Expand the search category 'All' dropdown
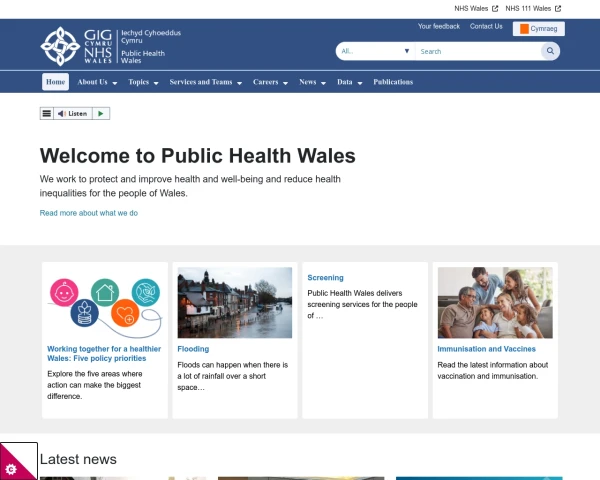This screenshot has height=480, width=600. [375, 51]
